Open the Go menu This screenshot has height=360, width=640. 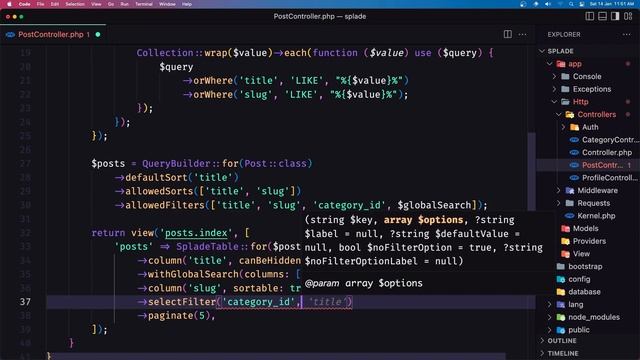point(111,4)
